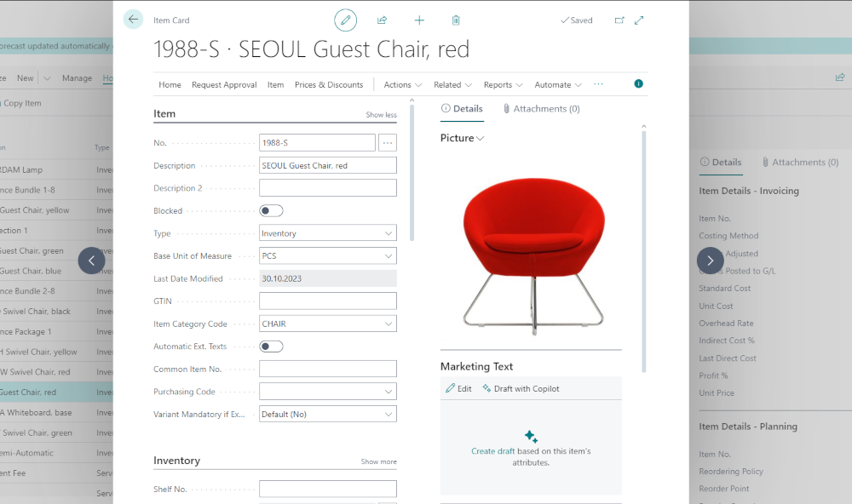Go back with the circular back arrow

[133, 18]
